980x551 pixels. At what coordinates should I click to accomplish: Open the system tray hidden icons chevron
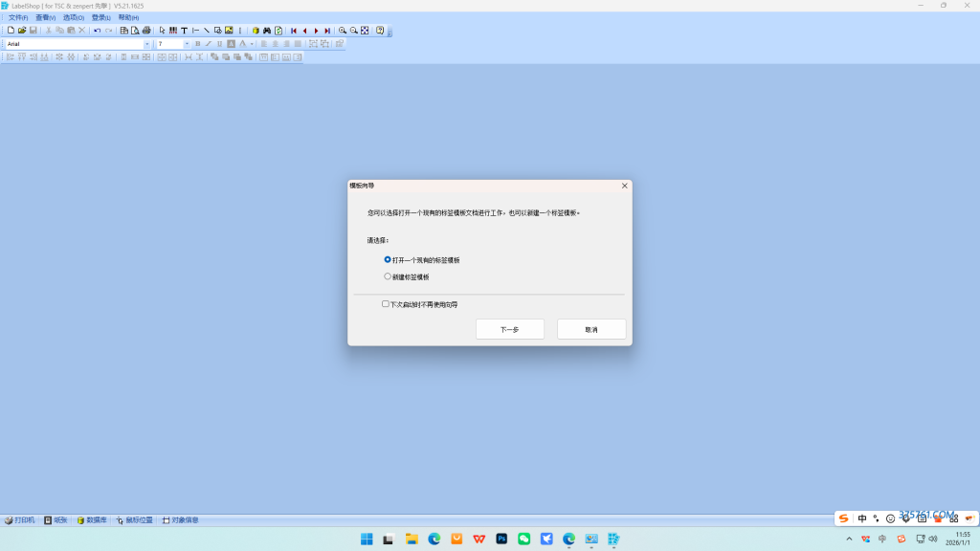click(x=849, y=540)
